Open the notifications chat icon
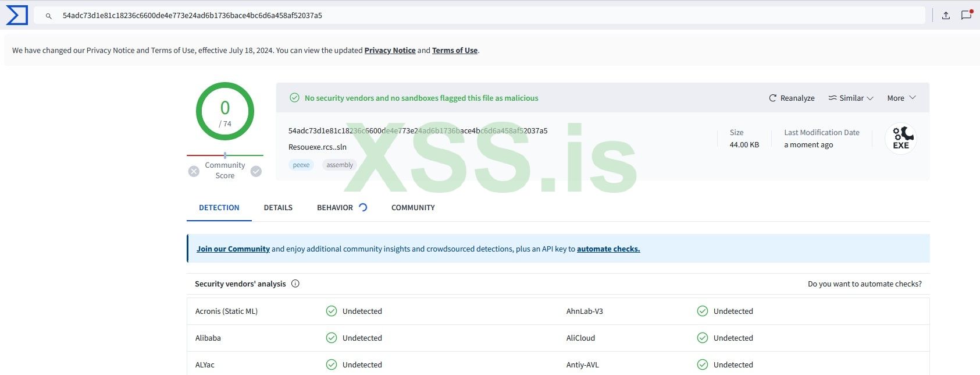The height and width of the screenshot is (375, 980). point(966,15)
